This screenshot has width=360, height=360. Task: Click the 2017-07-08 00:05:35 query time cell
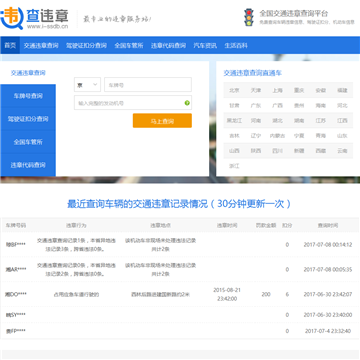point(328,269)
